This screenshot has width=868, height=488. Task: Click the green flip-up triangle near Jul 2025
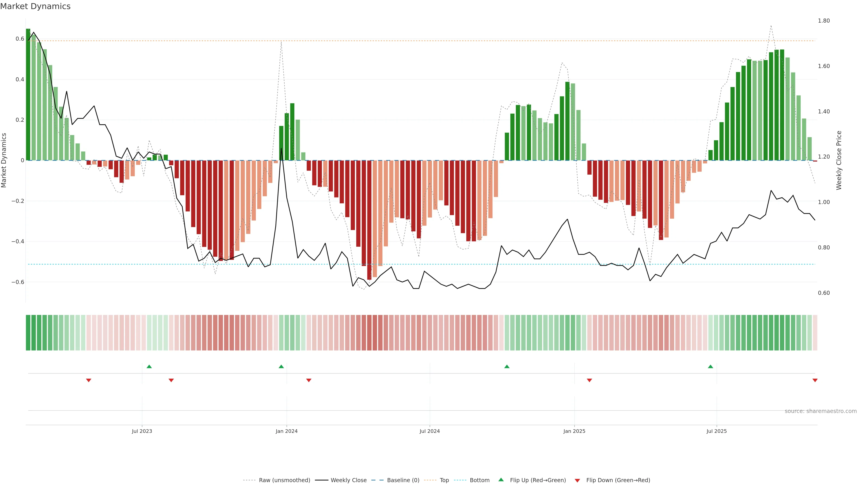[710, 366]
